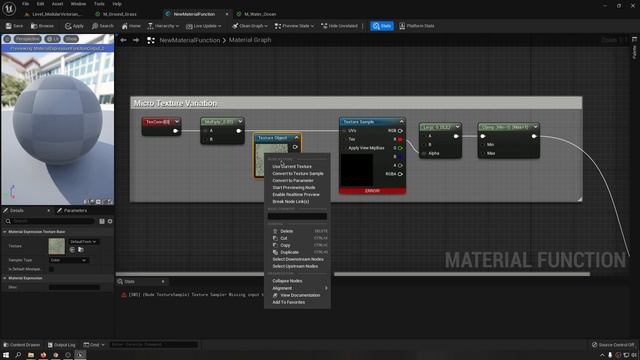Open the Help menu
This screenshot has height=360, width=640.
point(117,4)
